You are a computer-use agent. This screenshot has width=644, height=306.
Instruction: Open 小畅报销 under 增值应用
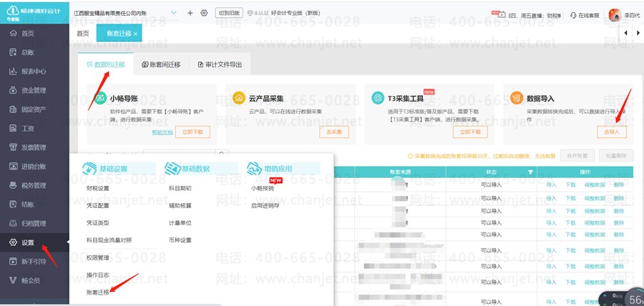click(x=263, y=188)
